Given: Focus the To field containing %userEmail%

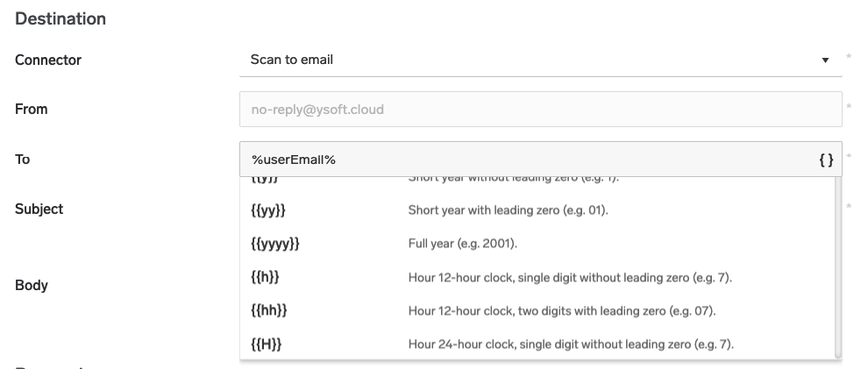Looking at the screenshot, I should 526,160.
